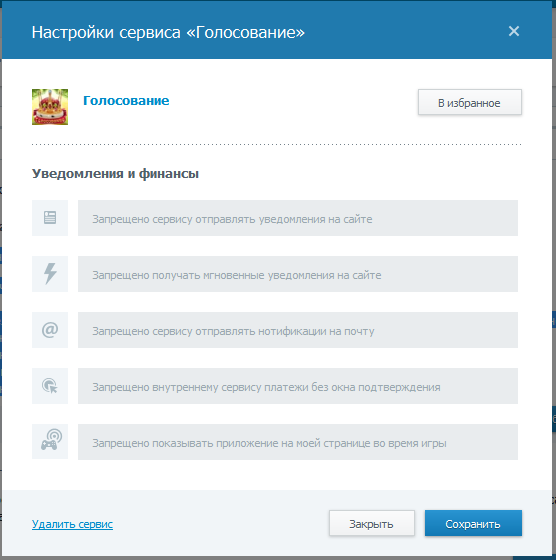
Task: Click the lightning bolt instant notifications icon
Action: click(x=50, y=274)
